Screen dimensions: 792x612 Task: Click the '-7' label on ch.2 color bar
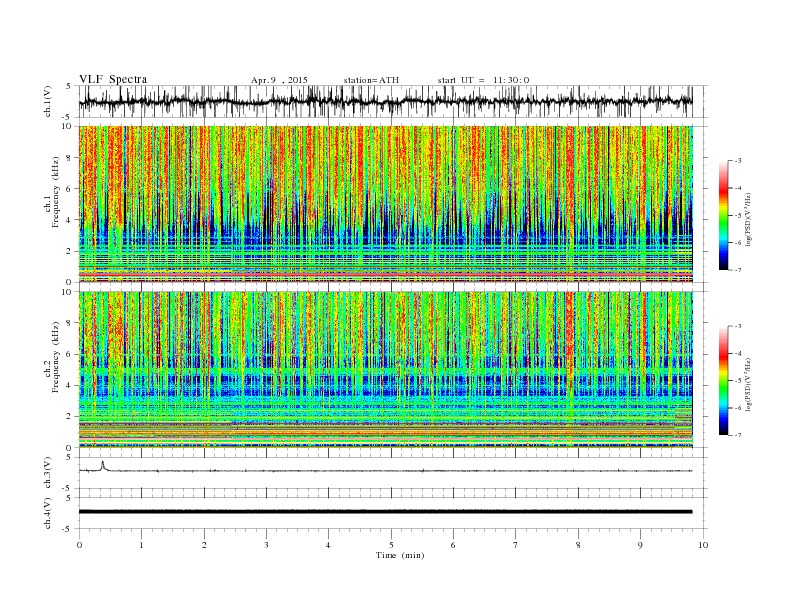point(738,435)
